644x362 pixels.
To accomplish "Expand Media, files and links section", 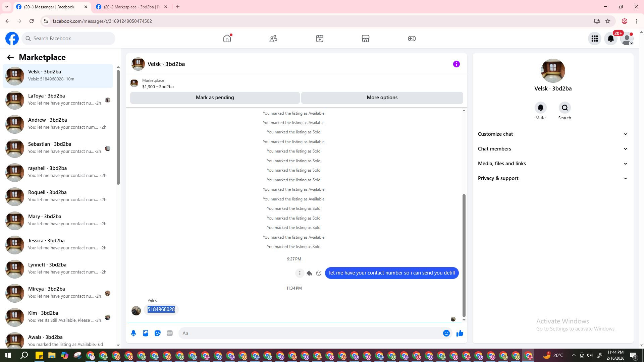I will (552, 164).
